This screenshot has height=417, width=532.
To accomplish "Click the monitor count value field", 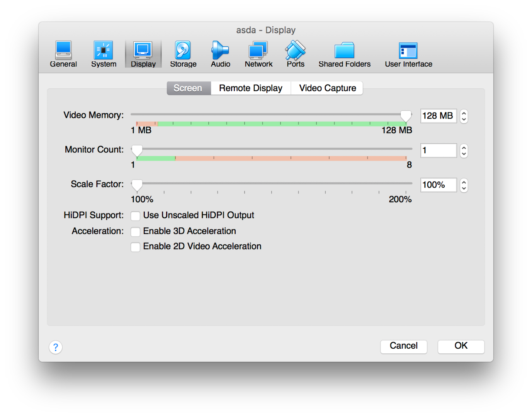I will click(x=439, y=151).
